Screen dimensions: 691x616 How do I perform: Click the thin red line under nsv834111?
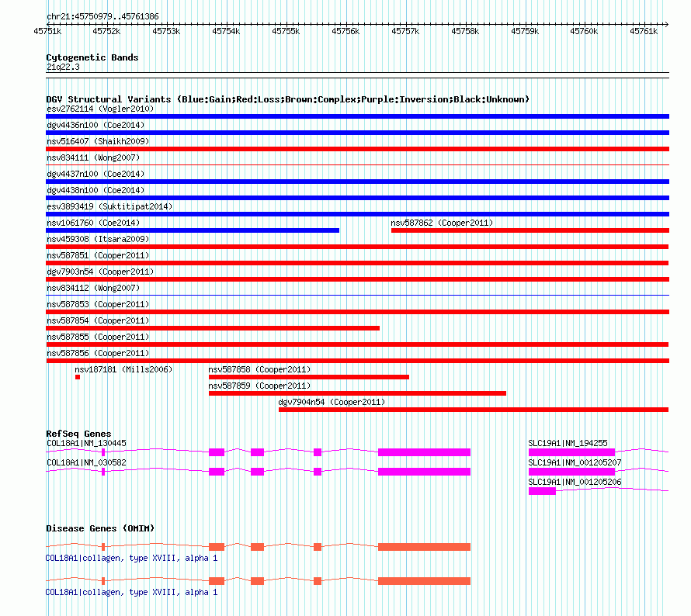coord(357,164)
